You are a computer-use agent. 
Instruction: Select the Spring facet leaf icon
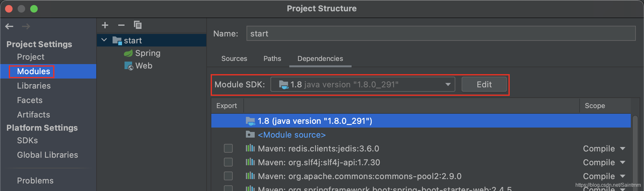click(128, 53)
